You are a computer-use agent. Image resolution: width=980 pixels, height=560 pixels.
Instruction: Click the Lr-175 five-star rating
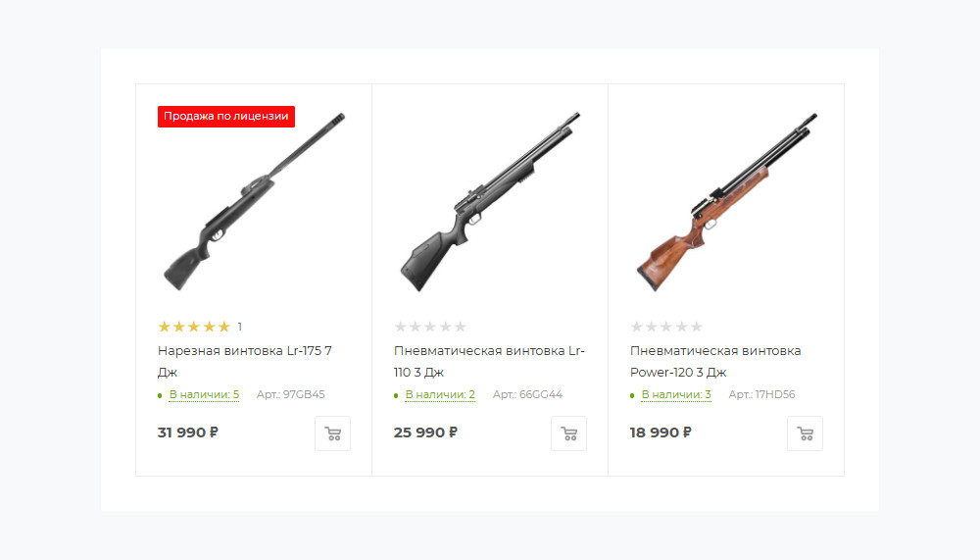(194, 327)
